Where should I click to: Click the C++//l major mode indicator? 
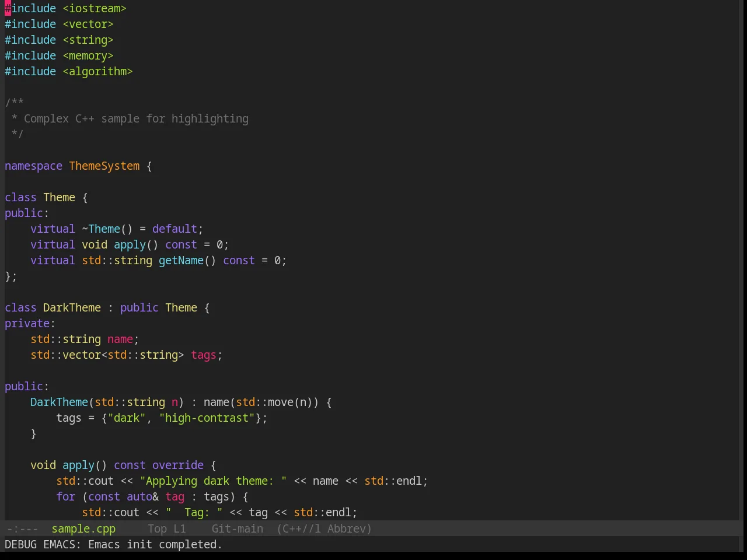coord(299,528)
